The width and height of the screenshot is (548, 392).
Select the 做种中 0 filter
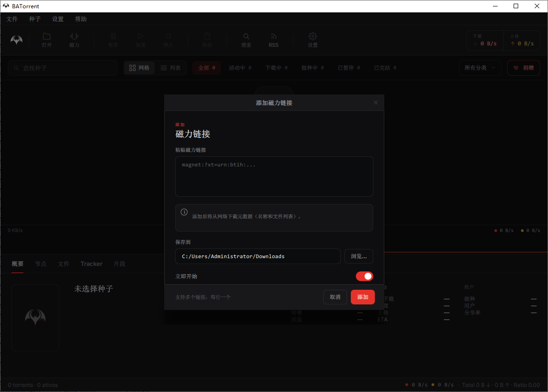(313, 68)
